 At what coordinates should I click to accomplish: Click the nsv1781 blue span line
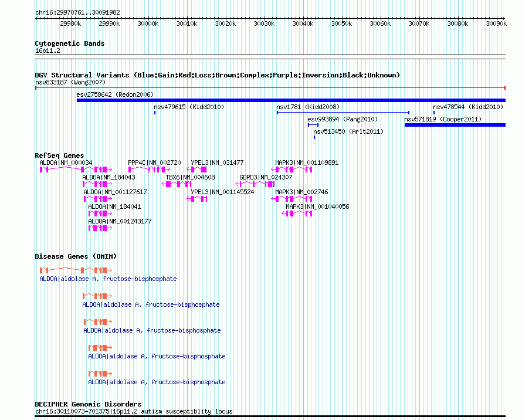click(343, 113)
